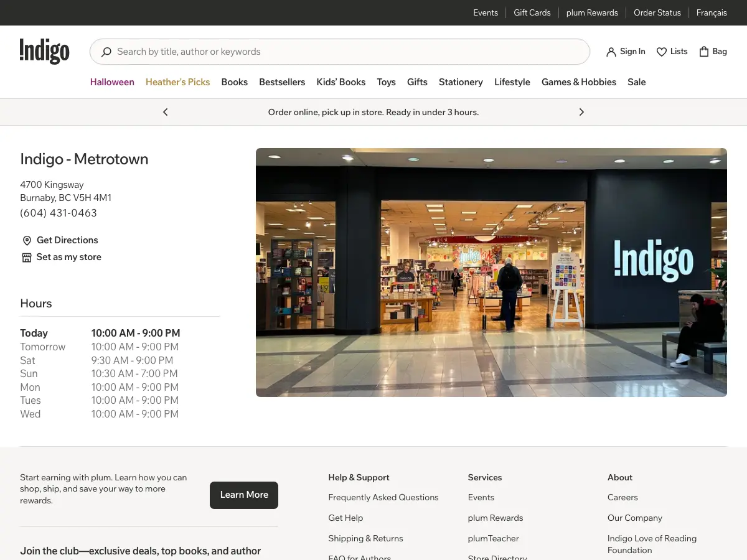Open Frequently Asked Questions footer link
Image resolution: width=747 pixels, height=560 pixels.
click(x=383, y=497)
